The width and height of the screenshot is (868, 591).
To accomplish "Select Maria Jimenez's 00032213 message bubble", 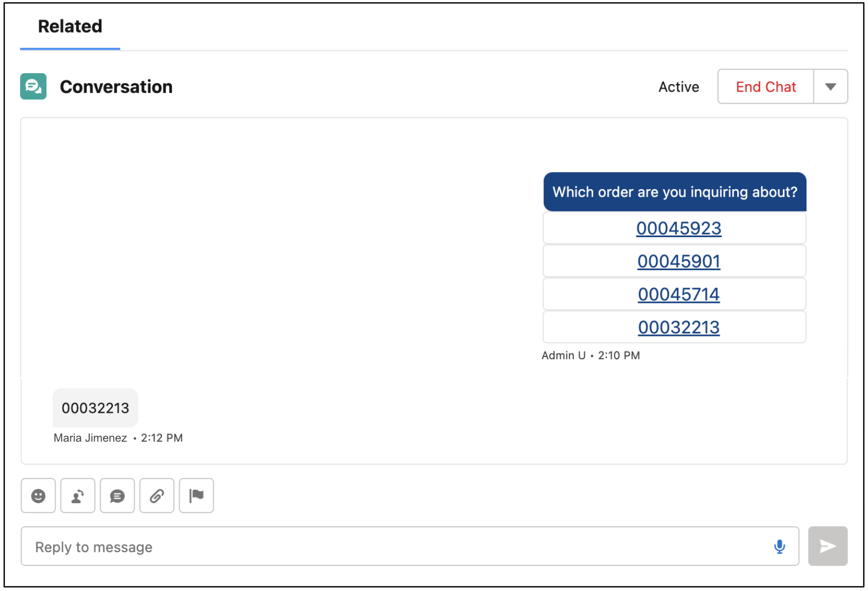I will [95, 407].
